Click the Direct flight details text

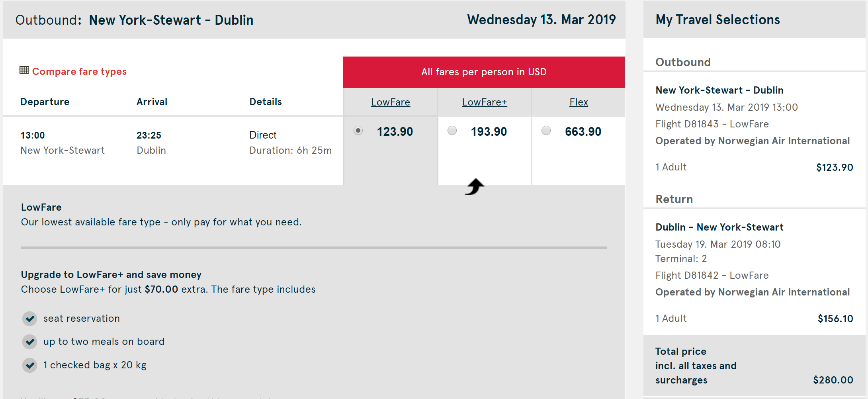pos(263,135)
